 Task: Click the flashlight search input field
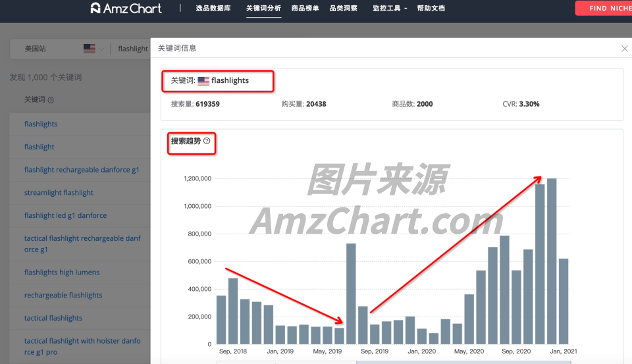[x=133, y=49]
